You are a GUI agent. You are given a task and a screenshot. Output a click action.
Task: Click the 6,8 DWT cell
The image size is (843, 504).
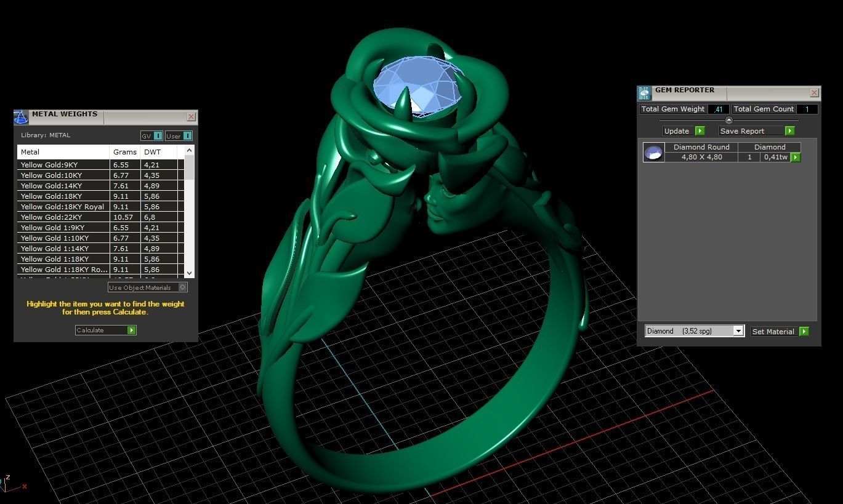(x=159, y=217)
